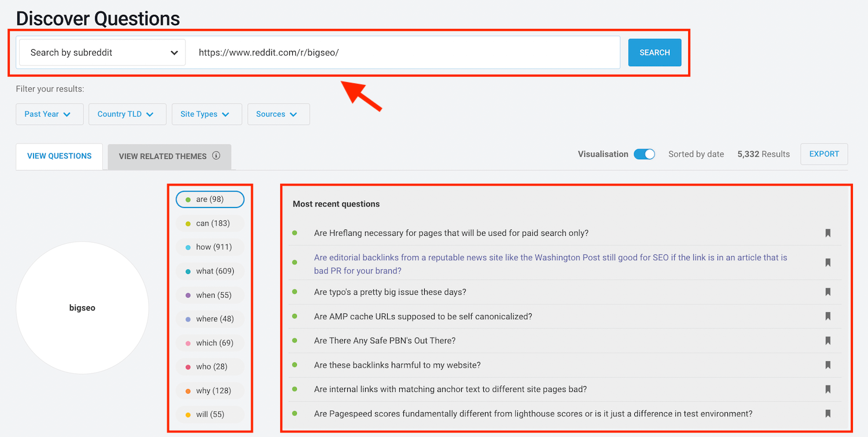Open the Sources filter dropdown
The image size is (868, 437).
point(278,114)
